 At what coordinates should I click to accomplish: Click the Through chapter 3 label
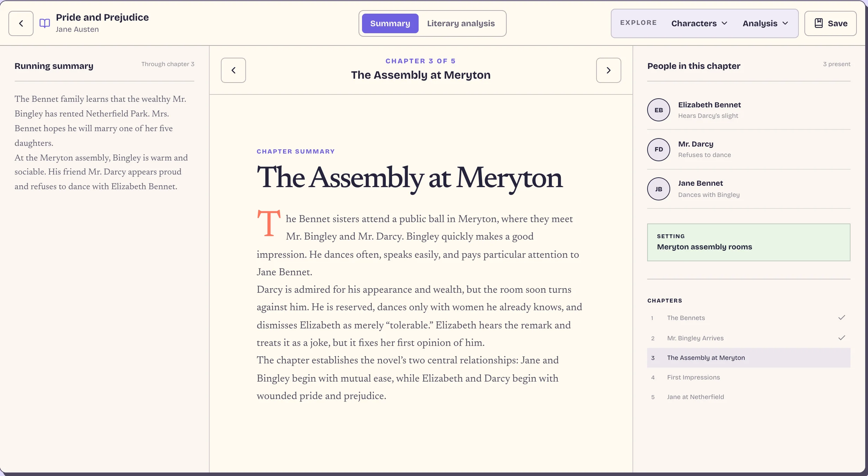point(168,64)
